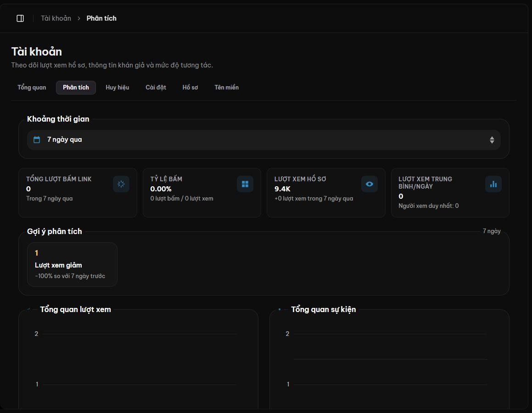
Task: Click the Tổng quan lượt xem chart title
Action: [x=76, y=309]
